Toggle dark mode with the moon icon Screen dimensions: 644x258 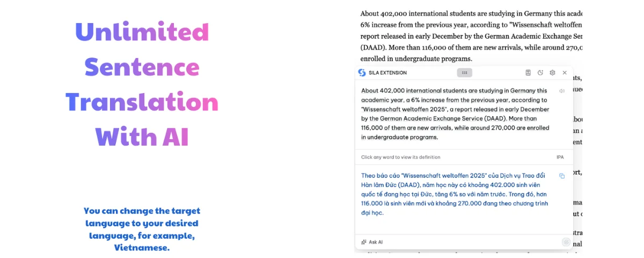pos(540,73)
